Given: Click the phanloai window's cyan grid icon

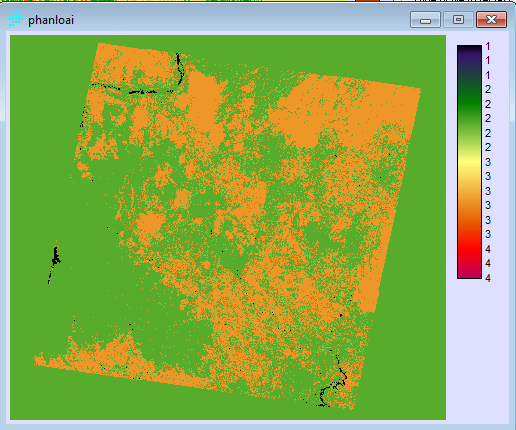Looking at the screenshot, I should (15, 19).
